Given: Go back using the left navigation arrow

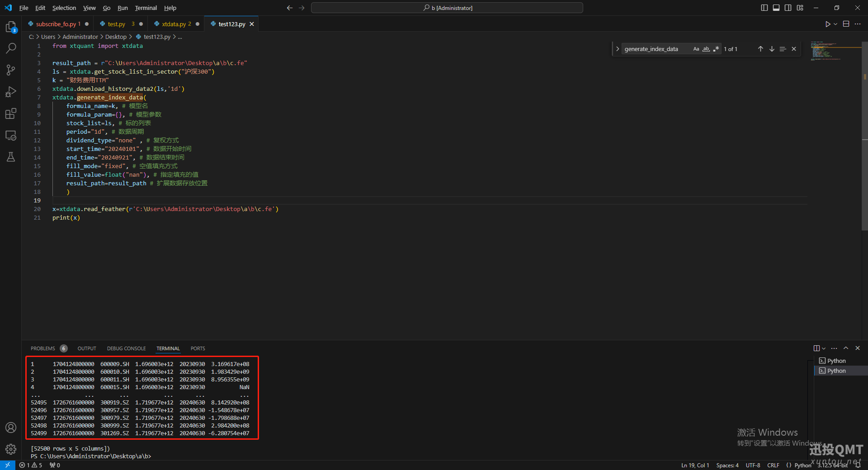Looking at the screenshot, I should tap(290, 8).
